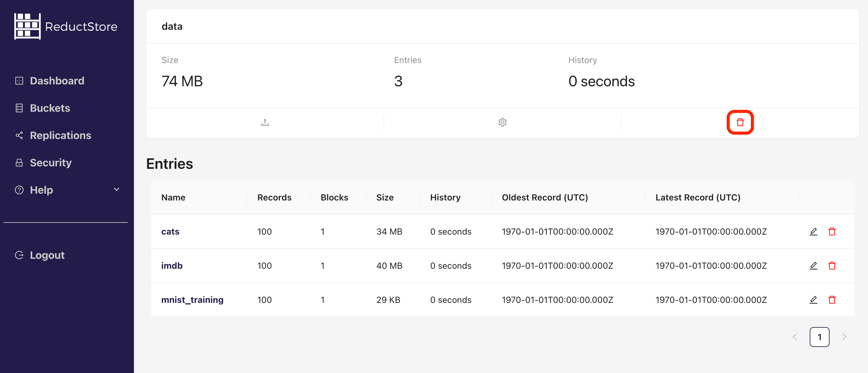Viewport: 868px width, 373px height.
Task: Go to previous page arrow
Action: 795,337
